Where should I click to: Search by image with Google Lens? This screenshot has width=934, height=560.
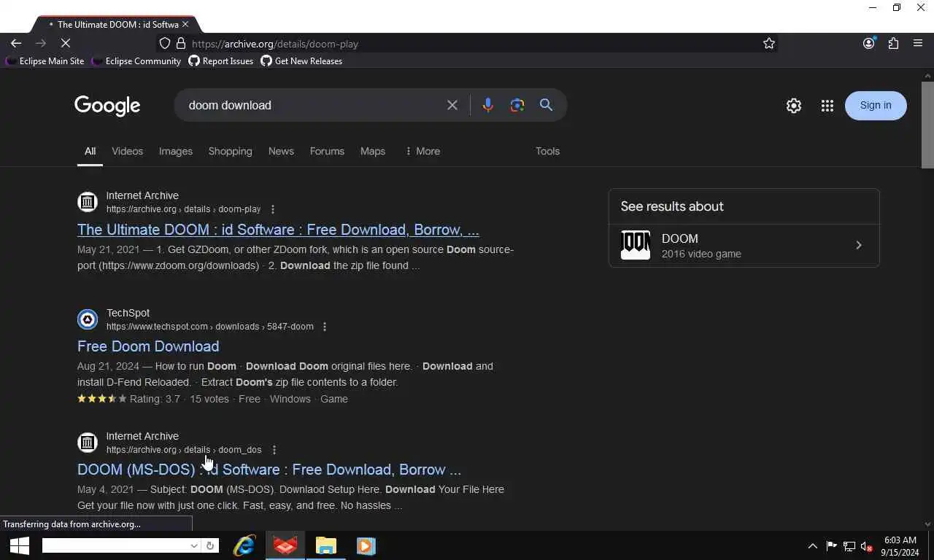point(517,105)
